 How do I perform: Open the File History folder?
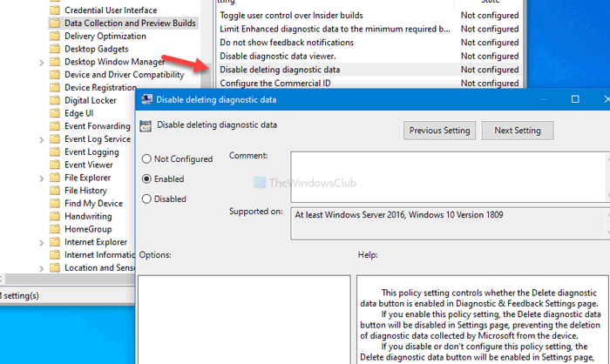[x=85, y=190]
